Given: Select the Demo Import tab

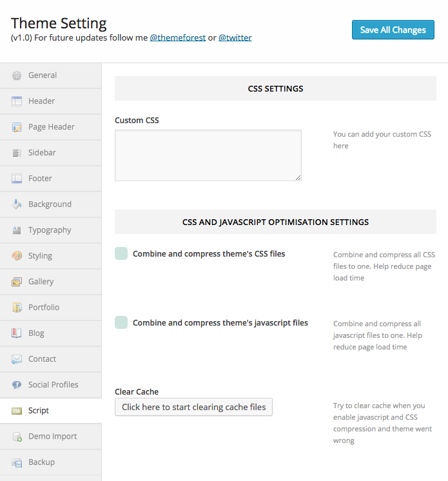Looking at the screenshot, I should pos(52,437).
